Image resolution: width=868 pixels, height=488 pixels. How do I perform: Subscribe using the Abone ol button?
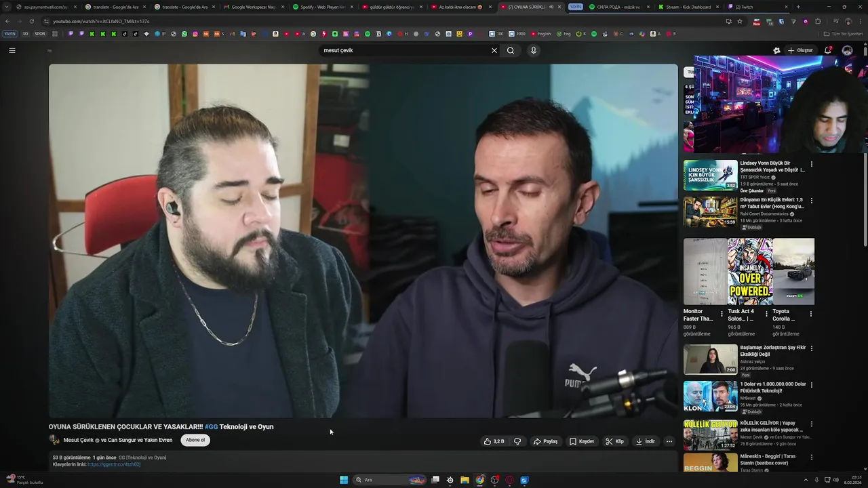coord(195,440)
